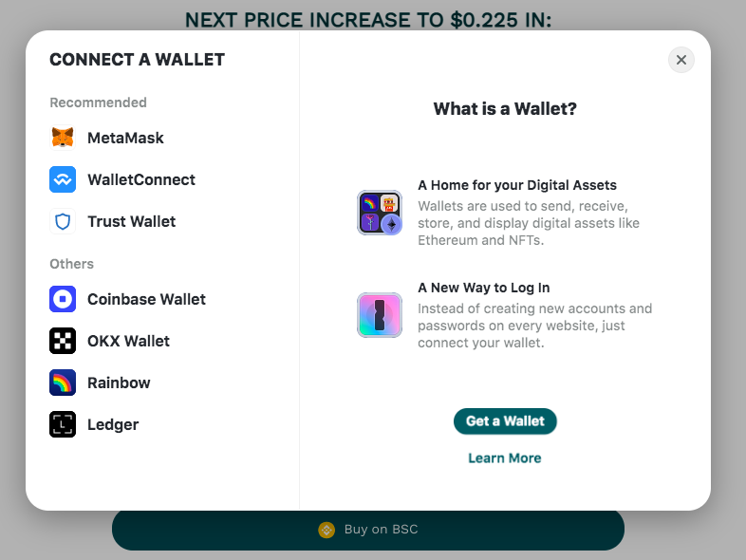Select Trust Wallet option
The height and width of the screenshot is (560, 746).
pos(132,221)
